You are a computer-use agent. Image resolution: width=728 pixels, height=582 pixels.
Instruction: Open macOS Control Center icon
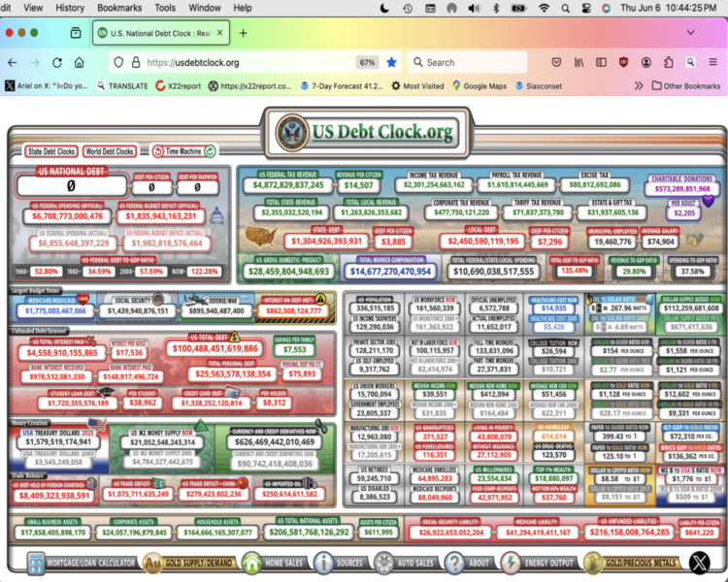(x=586, y=8)
